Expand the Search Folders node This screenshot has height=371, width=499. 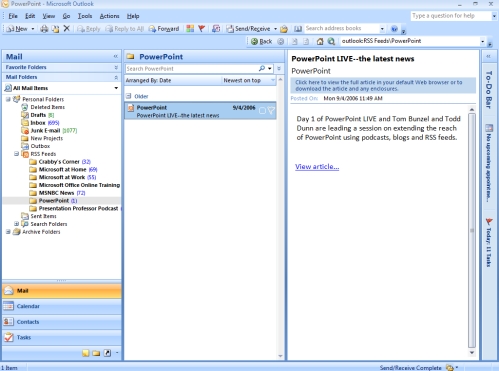click(x=16, y=224)
